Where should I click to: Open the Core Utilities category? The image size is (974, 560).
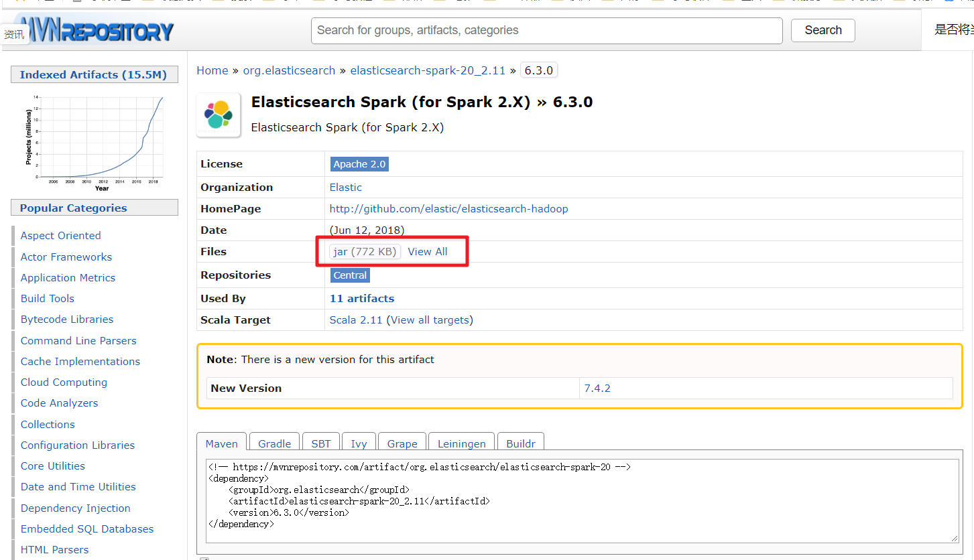53,466
